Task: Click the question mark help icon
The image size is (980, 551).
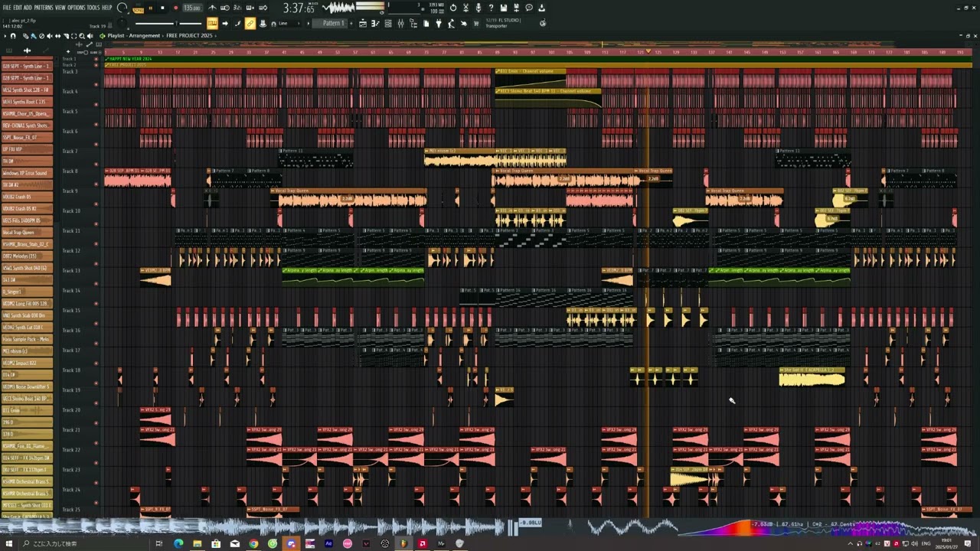Action: tap(491, 8)
